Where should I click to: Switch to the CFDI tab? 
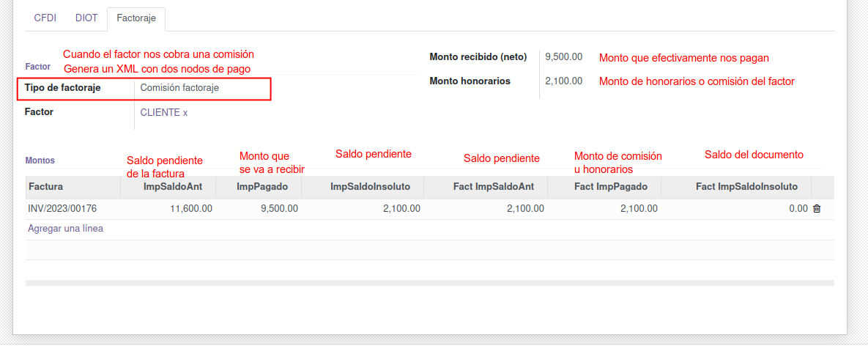click(45, 18)
